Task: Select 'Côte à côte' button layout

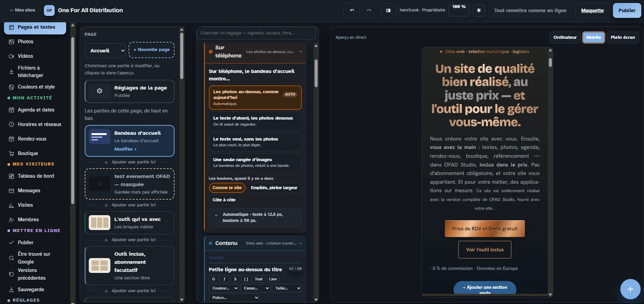Action: click(224, 200)
